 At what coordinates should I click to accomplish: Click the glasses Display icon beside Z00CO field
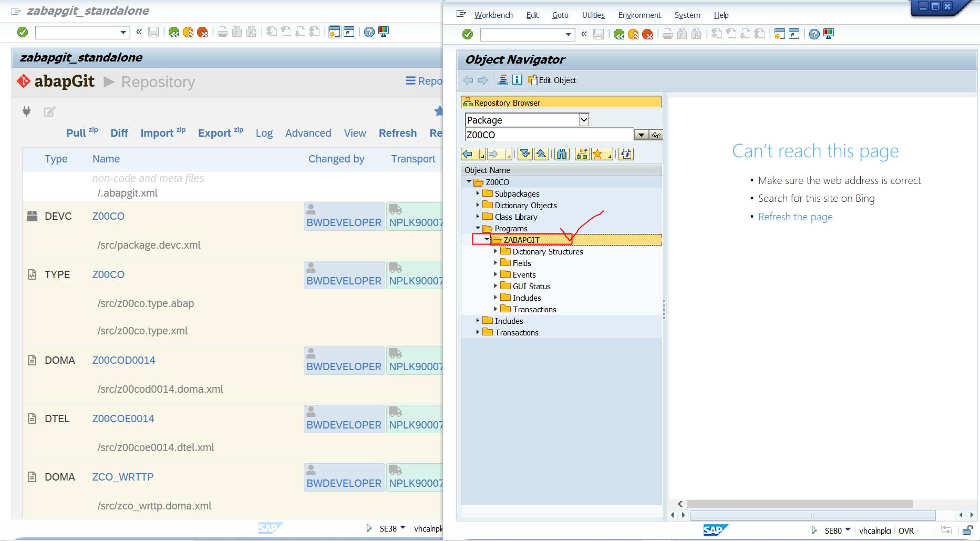[x=656, y=135]
